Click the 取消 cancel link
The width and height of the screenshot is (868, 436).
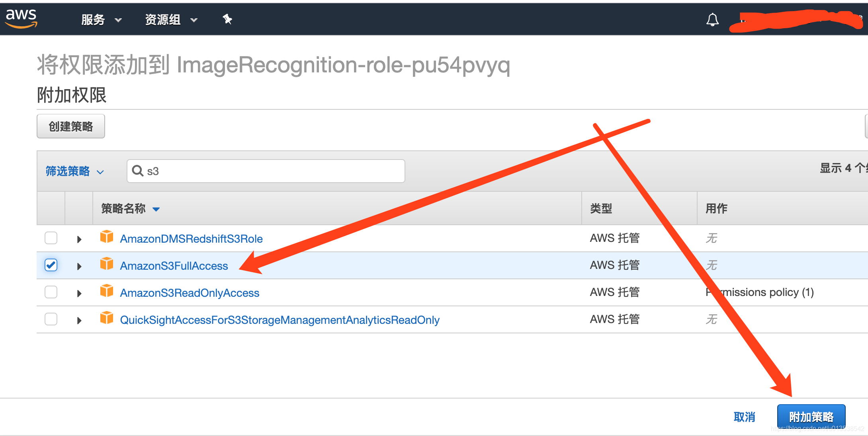pyautogui.click(x=744, y=417)
